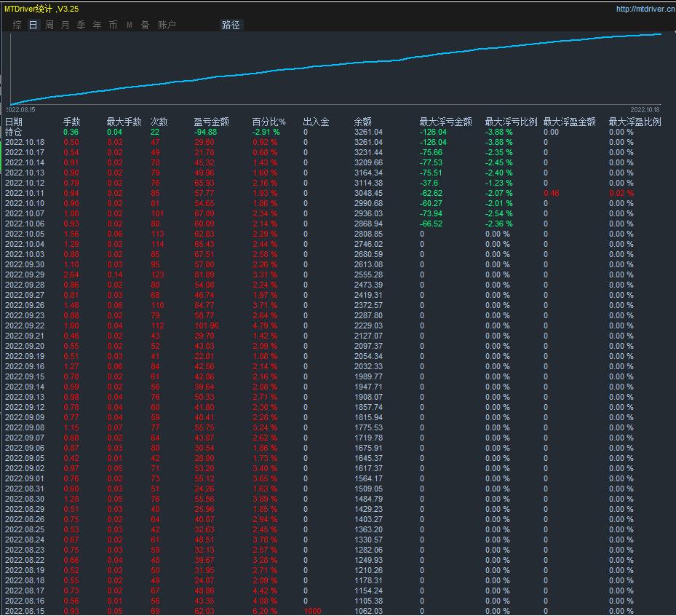
Task: Click the 路径 path button
Action: pos(231,25)
